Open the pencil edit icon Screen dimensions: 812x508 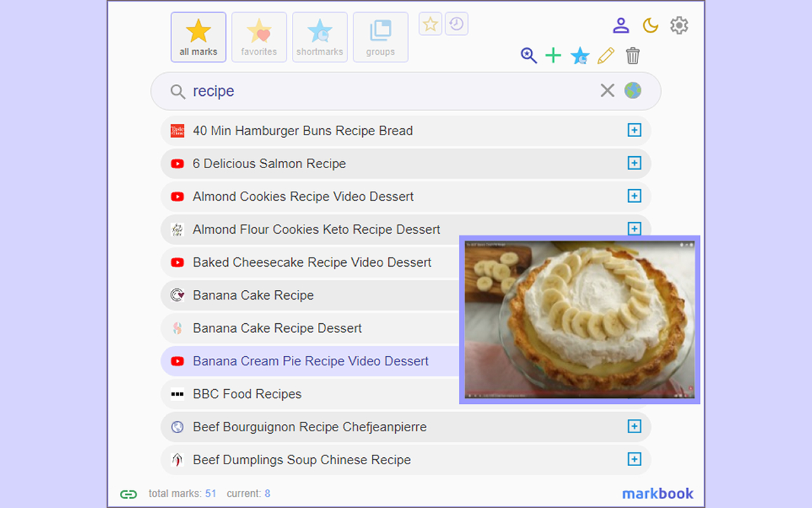pos(606,56)
